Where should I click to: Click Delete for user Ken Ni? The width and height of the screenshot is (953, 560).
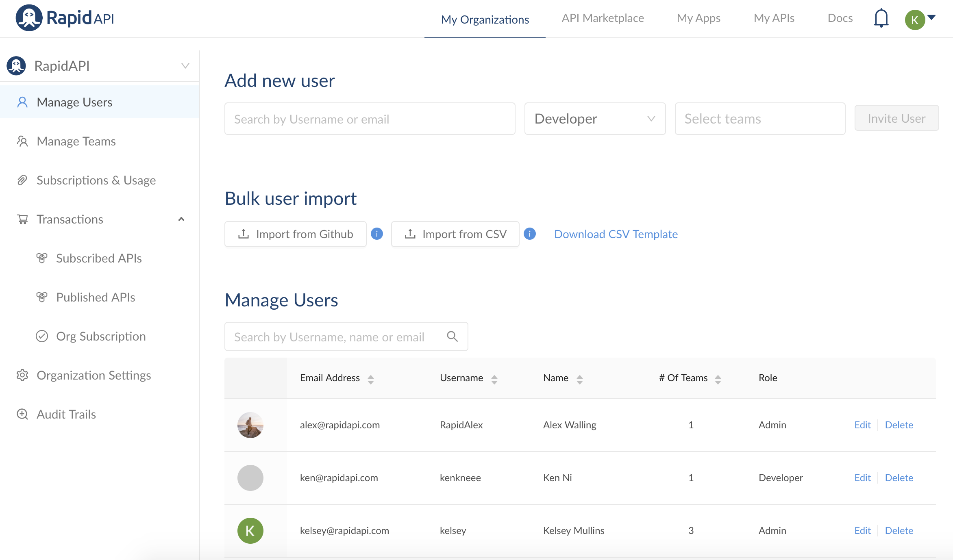pos(900,478)
